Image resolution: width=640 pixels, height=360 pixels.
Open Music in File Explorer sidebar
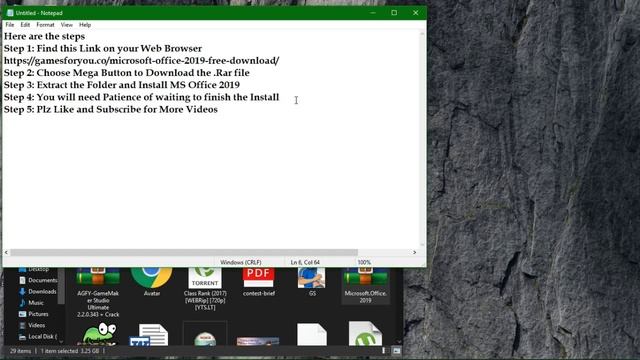(31, 303)
